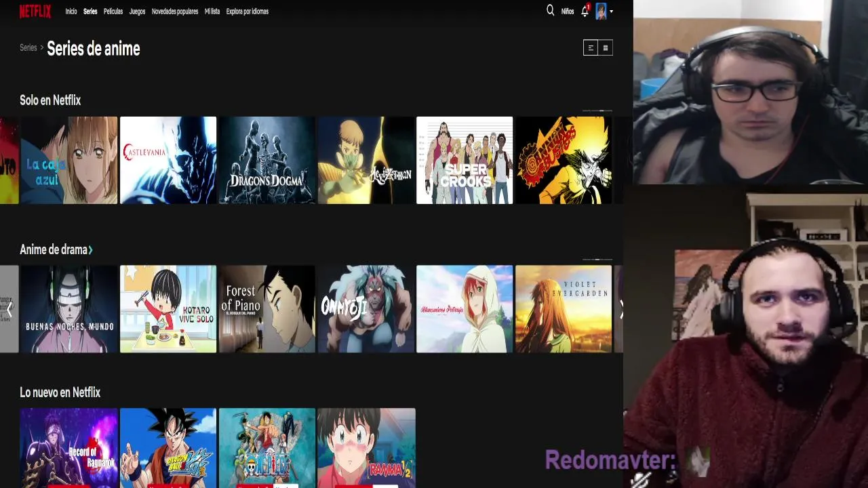
Task: Click the Netflix logo
Action: pyautogui.click(x=35, y=11)
